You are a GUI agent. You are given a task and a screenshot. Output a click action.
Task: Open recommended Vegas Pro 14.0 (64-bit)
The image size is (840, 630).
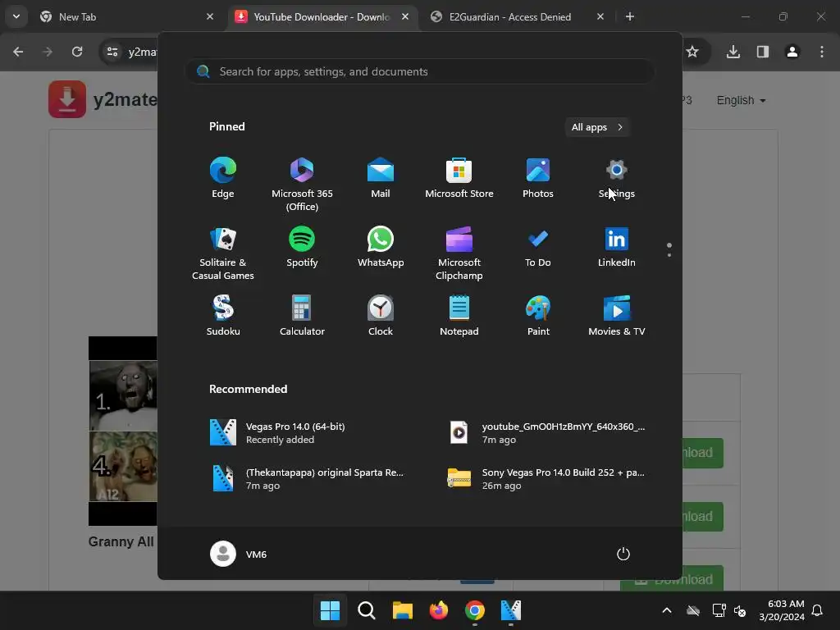[x=302, y=433]
